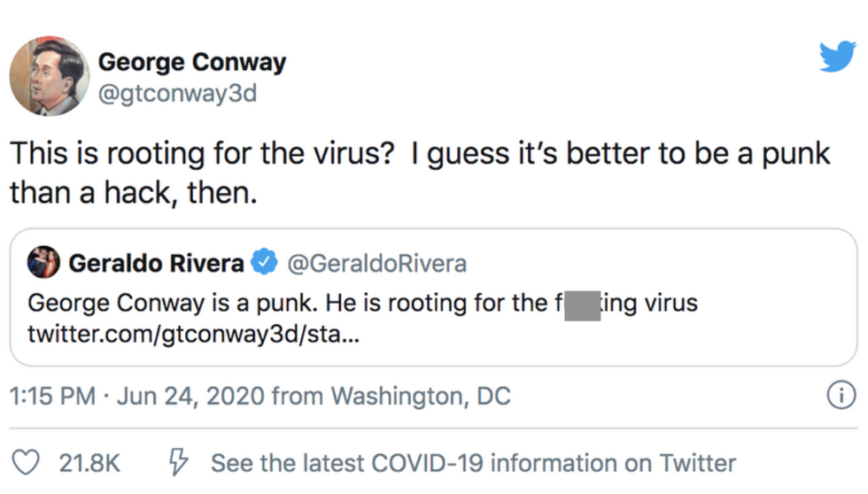Click the 1:15 PM time

[52, 396]
